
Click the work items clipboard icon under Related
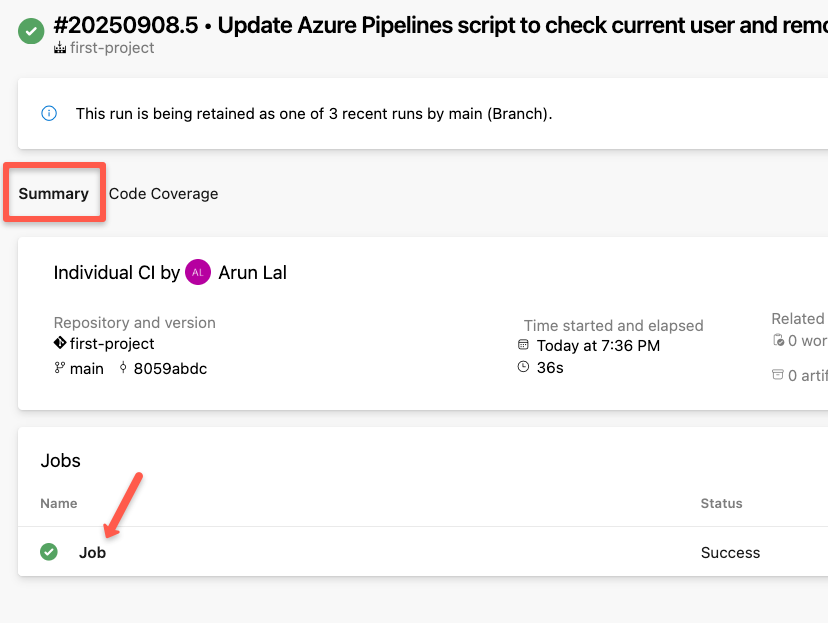pyautogui.click(x=779, y=340)
